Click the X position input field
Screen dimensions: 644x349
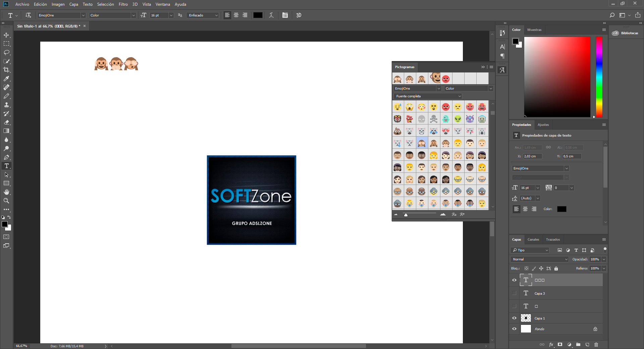pyautogui.click(x=532, y=156)
